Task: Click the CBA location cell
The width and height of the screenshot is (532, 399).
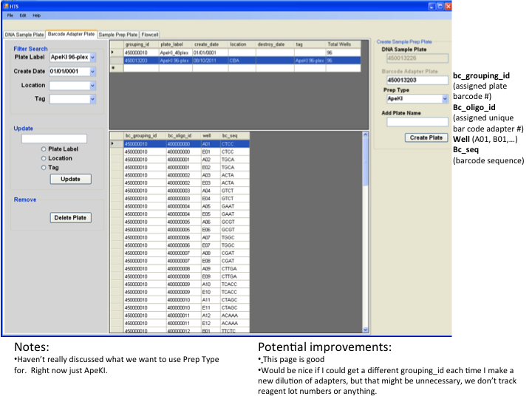Action: point(242,61)
